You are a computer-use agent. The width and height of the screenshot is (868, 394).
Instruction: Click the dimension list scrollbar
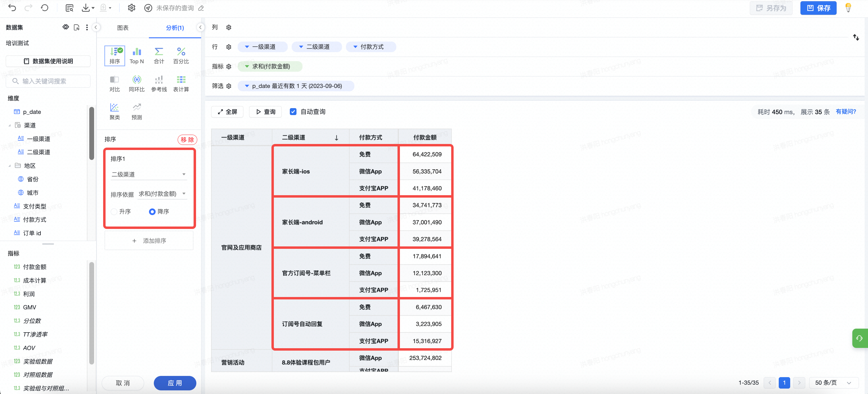click(x=91, y=133)
